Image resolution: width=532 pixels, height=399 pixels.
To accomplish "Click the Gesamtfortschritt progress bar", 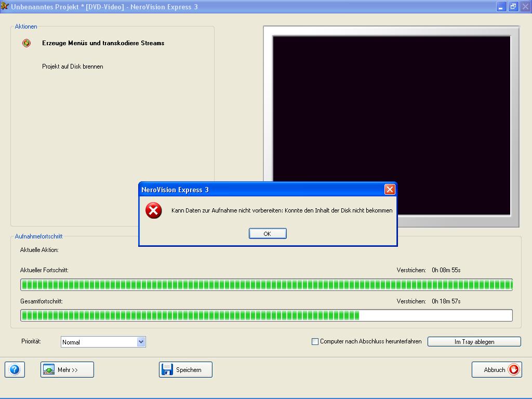I will tap(267, 315).
